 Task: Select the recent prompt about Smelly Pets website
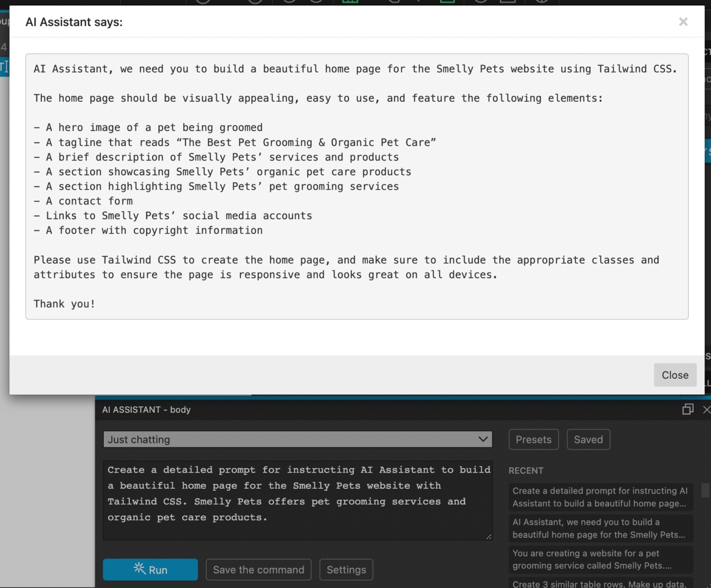pos(599,528)
